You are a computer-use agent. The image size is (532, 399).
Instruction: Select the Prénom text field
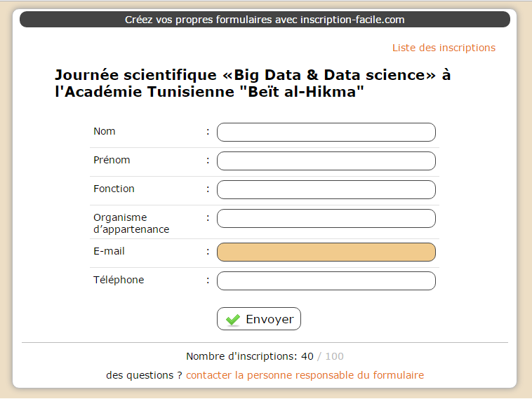tap(326, 161)
